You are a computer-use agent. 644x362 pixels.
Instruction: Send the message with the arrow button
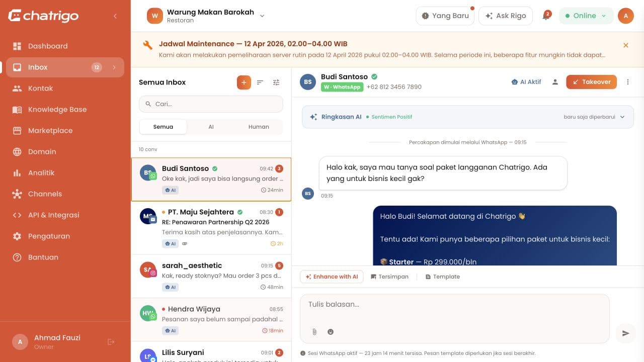point(626,333)
